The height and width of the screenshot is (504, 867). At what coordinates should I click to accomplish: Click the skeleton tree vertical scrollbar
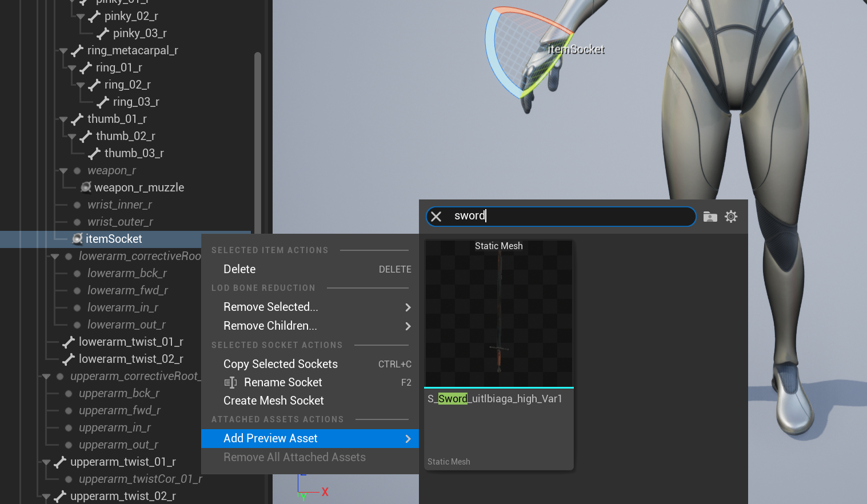click(x=258, y=143)
